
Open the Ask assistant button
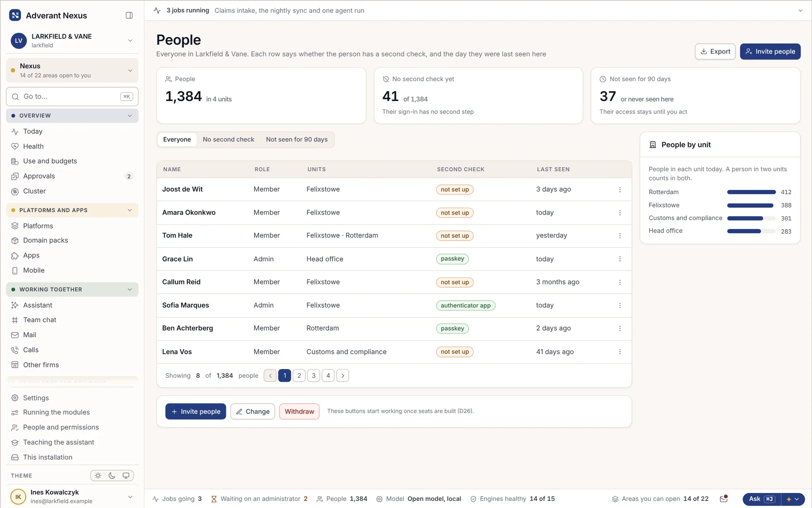click(762, 499)
